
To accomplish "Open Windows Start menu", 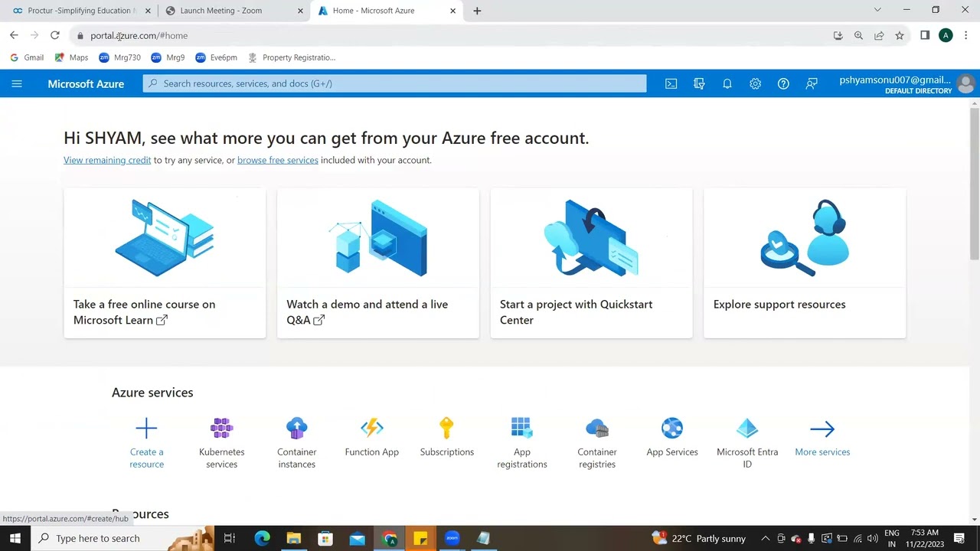I will click(x=15, y=538).
